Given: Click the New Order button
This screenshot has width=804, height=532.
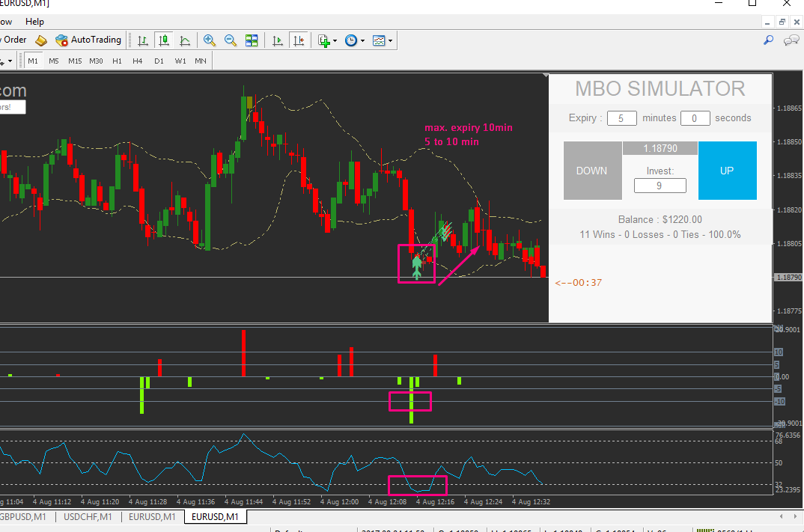Looking at the screenshot, I should tap(13, 40).
